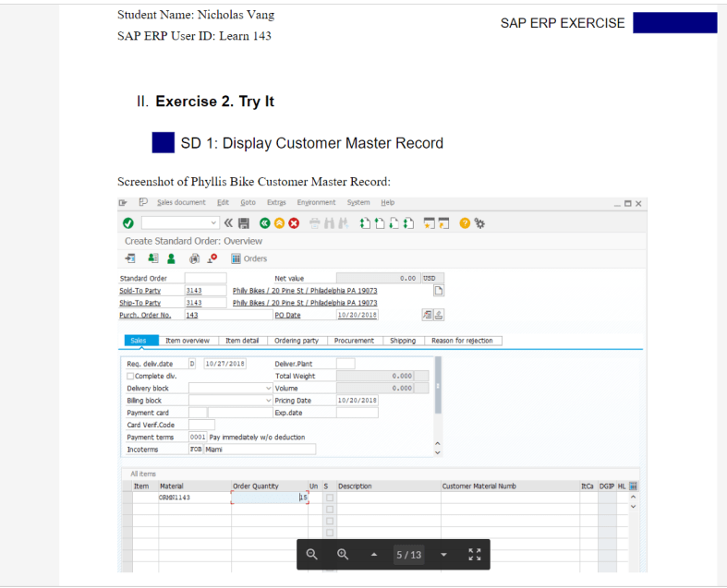Zoom out with the PDF viewer magnifier
Image resolution: width=727 pixels, height=588 pixels.
coord(312,554)
